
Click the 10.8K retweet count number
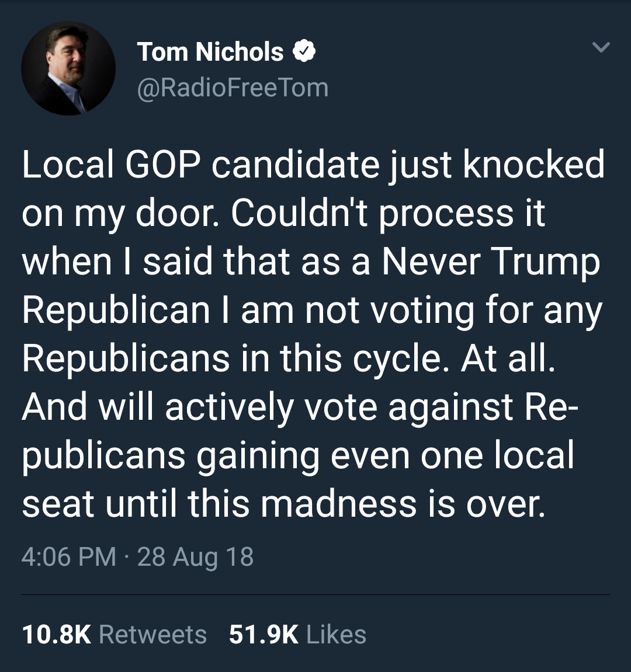click(57, 635)
